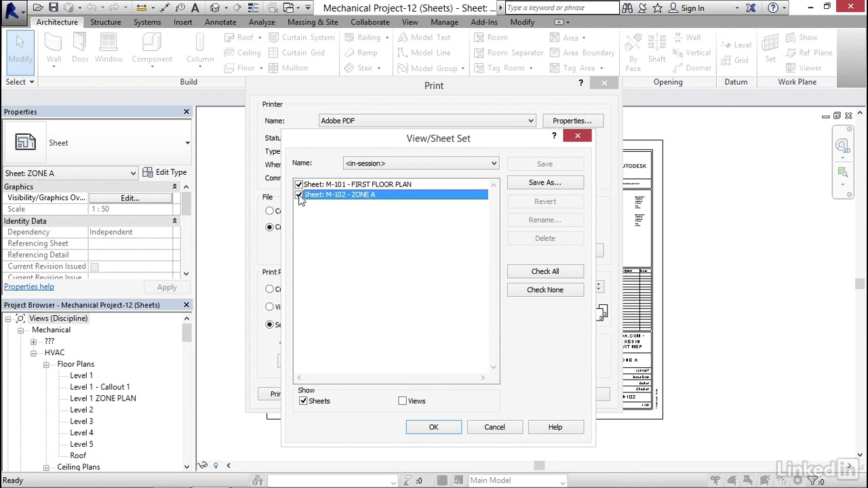Select the Ceiling tool

tap(242, 52)
